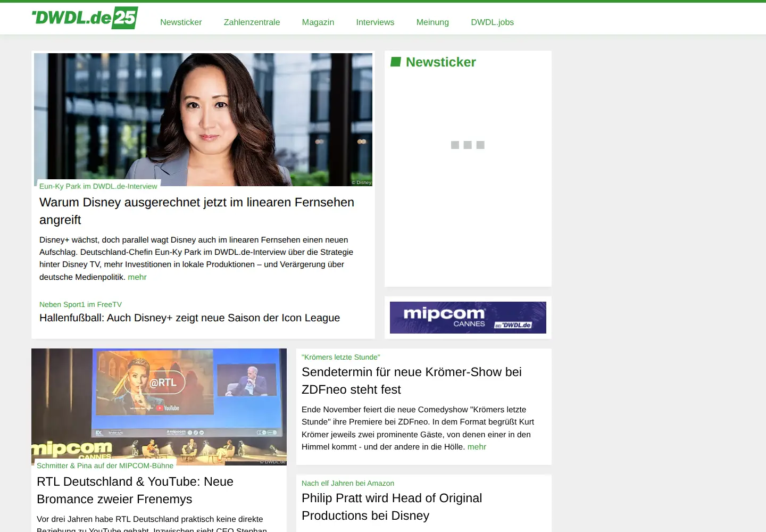This screenshot has height=532, width=766.
Task: Open the Meinung section
Action: tap(432, 22)
